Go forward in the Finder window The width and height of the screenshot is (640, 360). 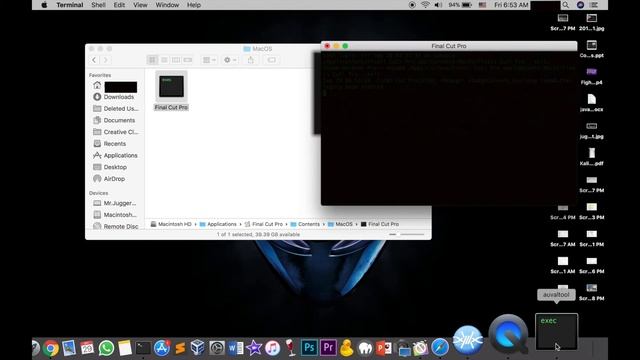[x=106, y=60]
